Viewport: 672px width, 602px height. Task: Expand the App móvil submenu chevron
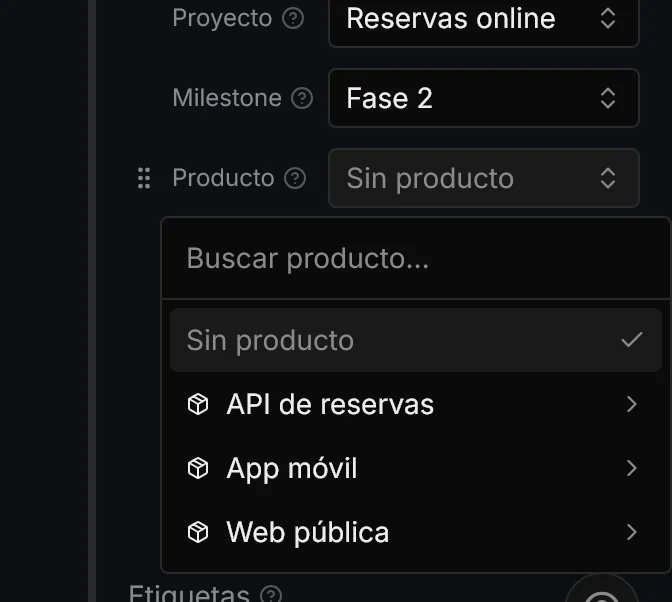pyautogui.click(x=632, y=468)
